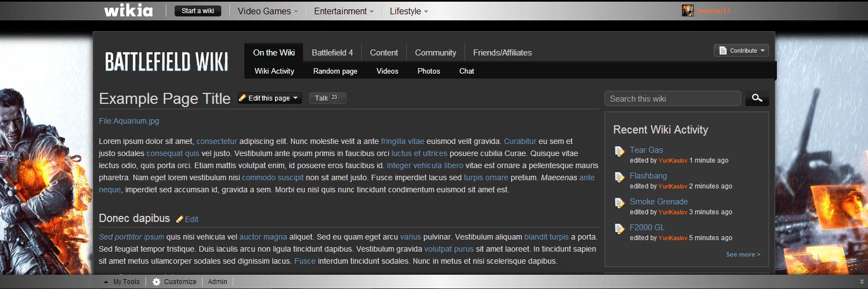868x289 pixels.
Task: Click the bottom toolbar collapse chevron
Action: (x=861, y=282)
